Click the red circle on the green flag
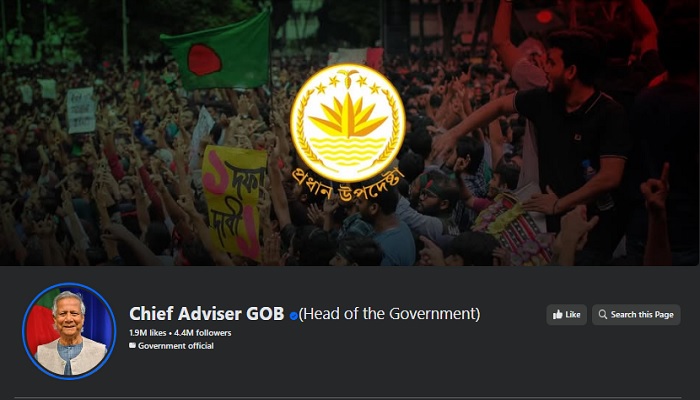 pyautogui.click(x=204, y=59)
